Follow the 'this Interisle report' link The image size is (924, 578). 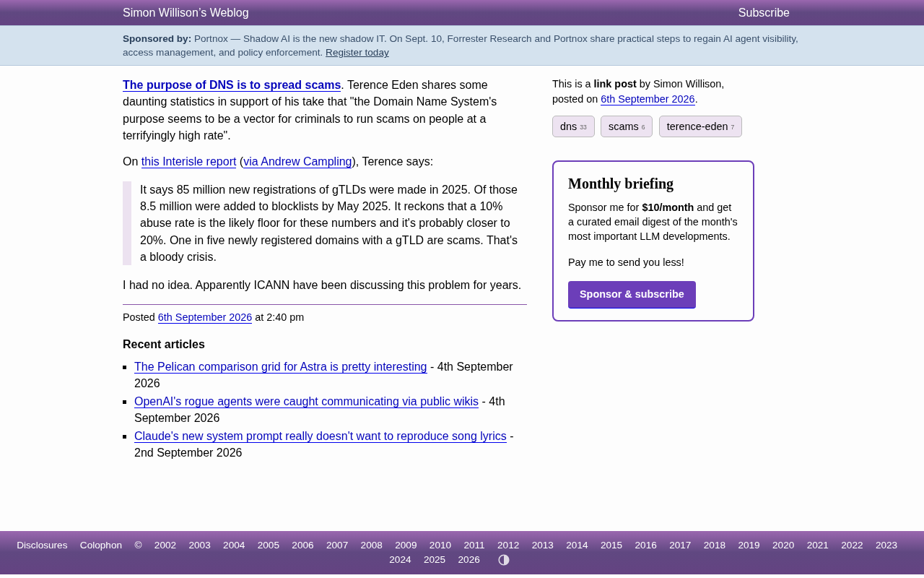(x=189, y=162)
